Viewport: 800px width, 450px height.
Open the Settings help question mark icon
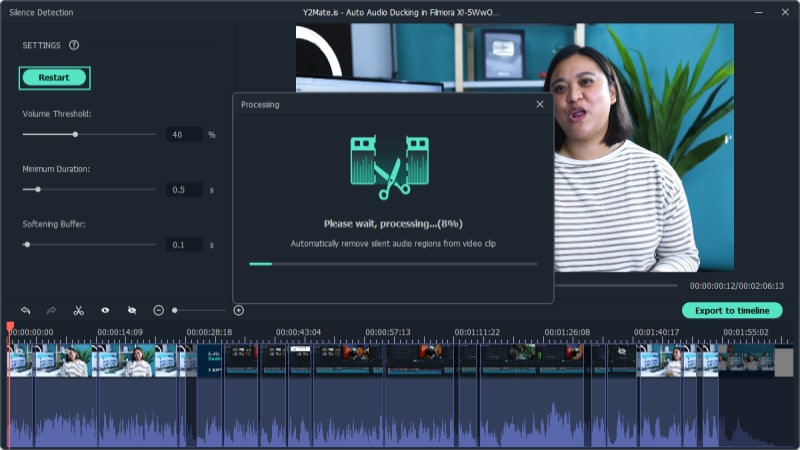point(74,45)
